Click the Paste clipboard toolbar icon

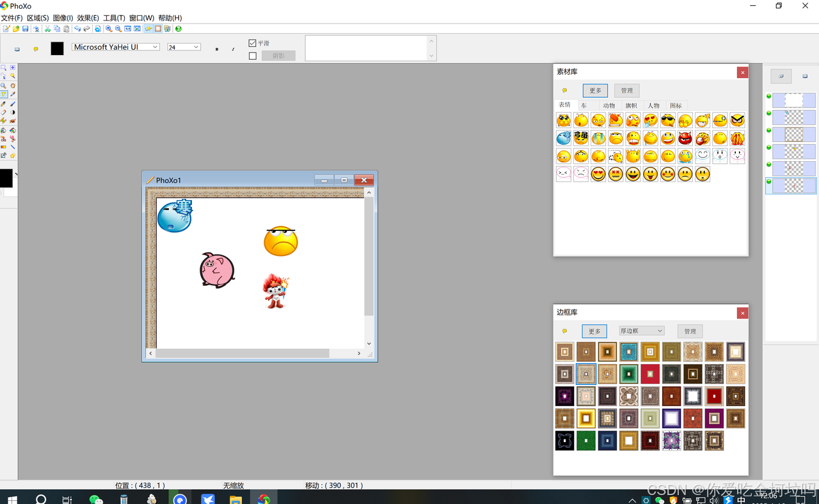67,29
